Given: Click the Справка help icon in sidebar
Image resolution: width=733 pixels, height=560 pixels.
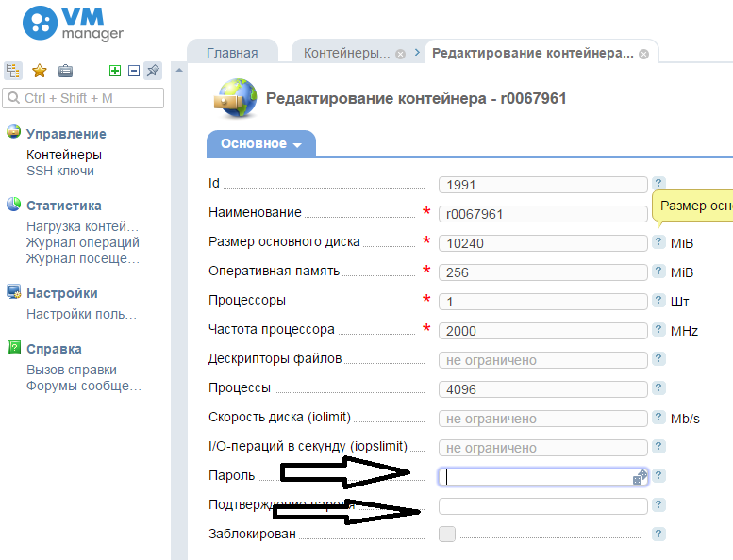Looking at the screenshot, I should (x=13, y=348).
